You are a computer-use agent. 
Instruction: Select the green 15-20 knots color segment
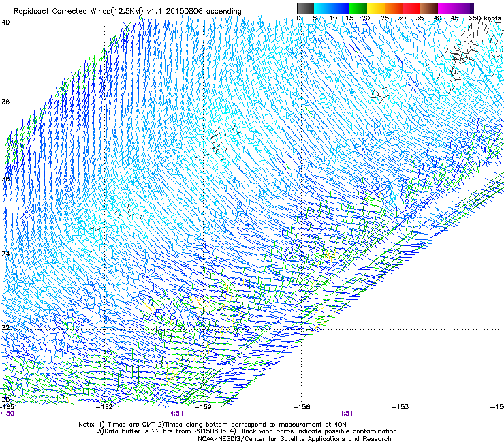(x=358, y=8)
